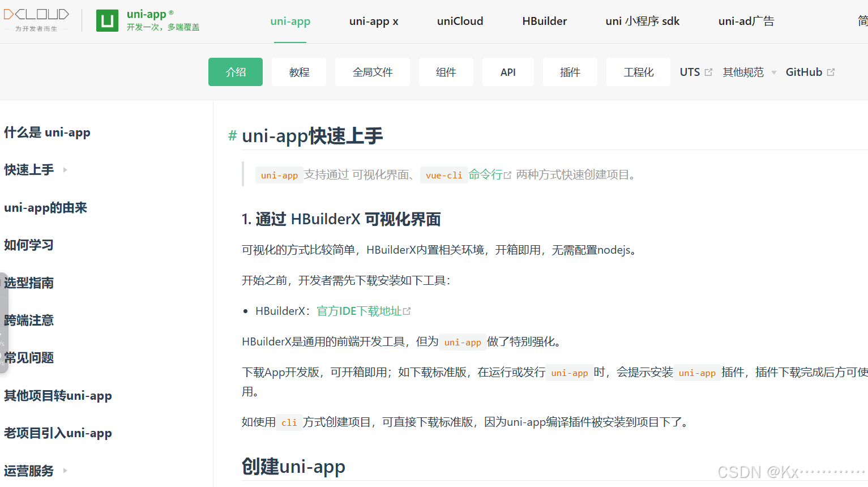Open uni-app的由来 in sidebar

(45, 208)
